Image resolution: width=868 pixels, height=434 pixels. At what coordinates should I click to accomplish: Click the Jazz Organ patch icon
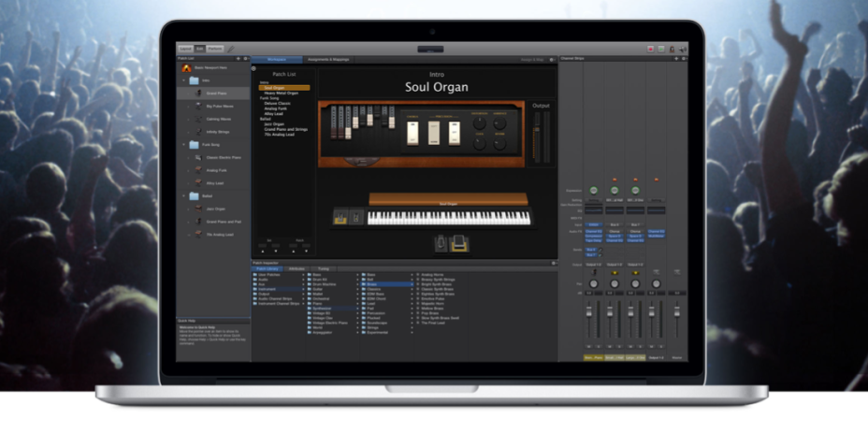[198, 209]
